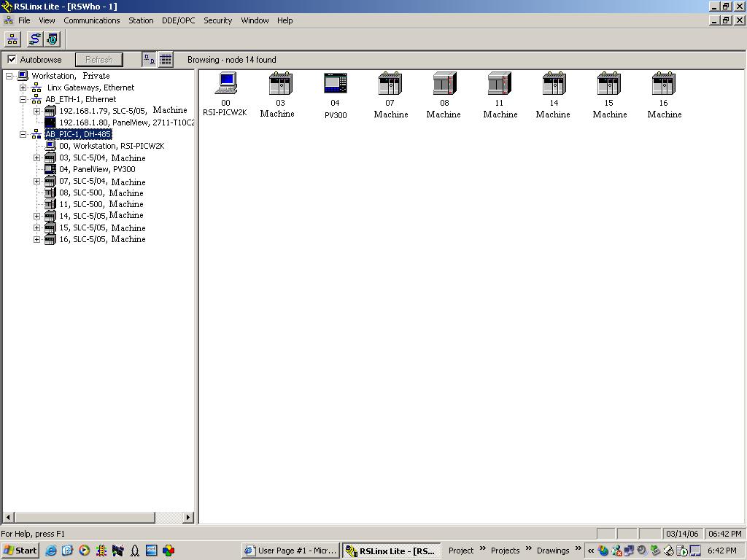Image resolution: width=747 pixels, height=560 pixels.
Task: Click the Driver Diagnostics toolbar icon
Action: point(53,39)
